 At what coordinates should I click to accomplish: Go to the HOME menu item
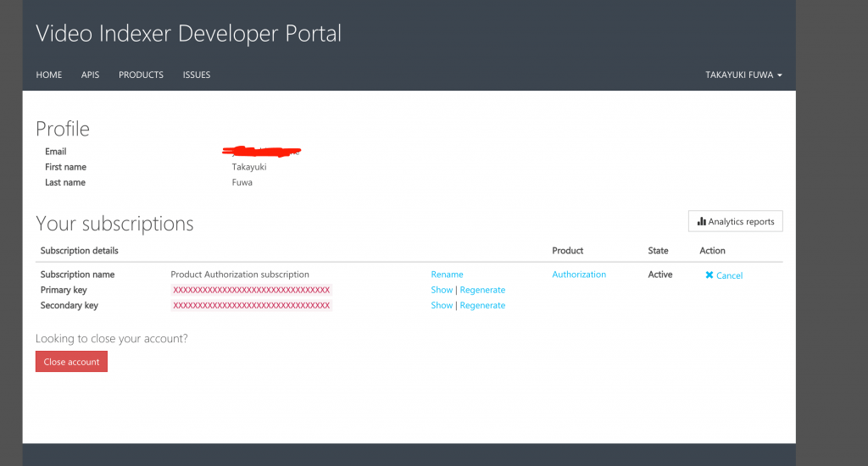[48, 75]
